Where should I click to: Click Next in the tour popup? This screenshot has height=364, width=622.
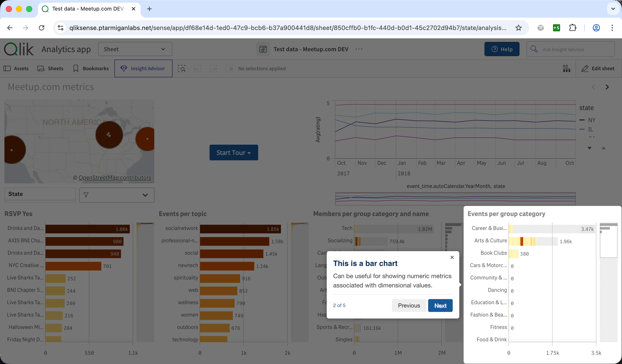click(x=440, y=306)
